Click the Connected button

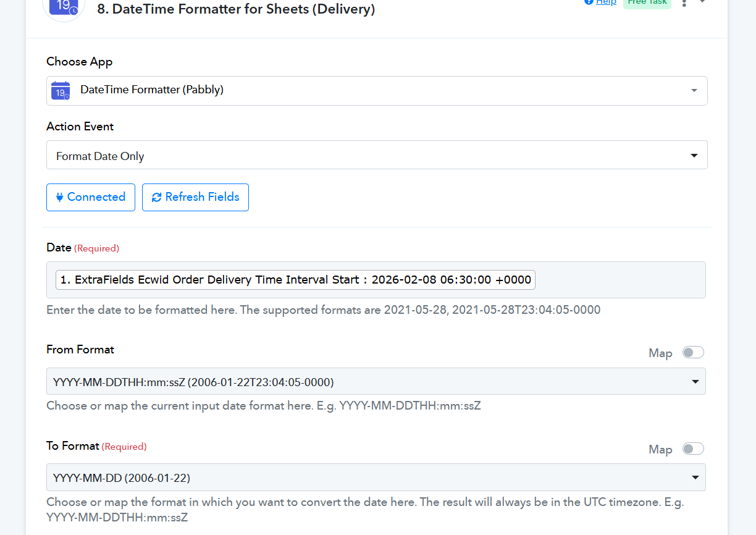(91, 197)
